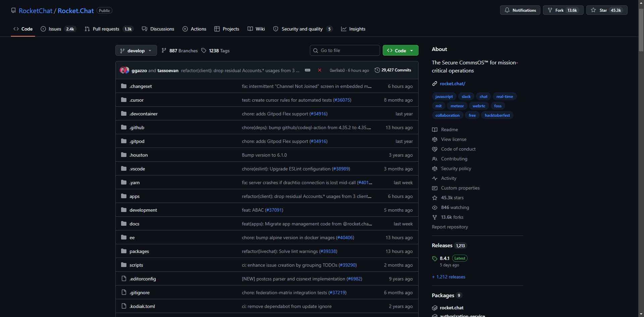Click the .kodiak.toml file icon

click(x=124, y=306)
